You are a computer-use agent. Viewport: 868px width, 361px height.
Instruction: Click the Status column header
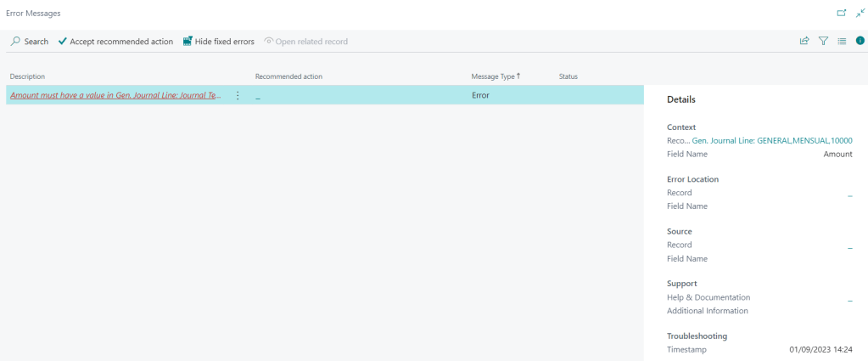tap(568, 76)
